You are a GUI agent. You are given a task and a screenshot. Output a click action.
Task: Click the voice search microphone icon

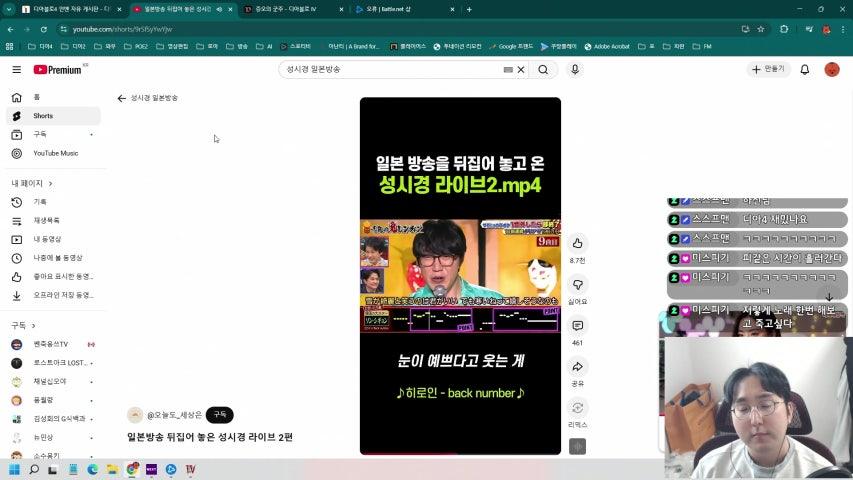tap(574, 70)
